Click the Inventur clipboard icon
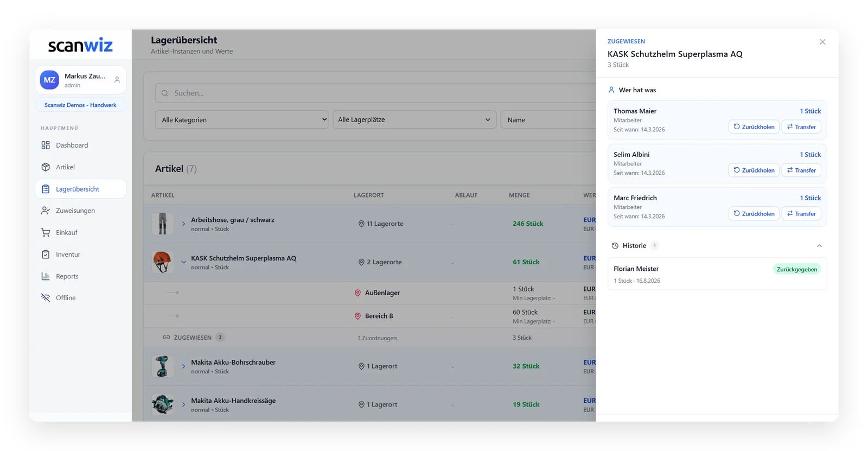Screen dimensions: 868x451 (x=46, y=254)
